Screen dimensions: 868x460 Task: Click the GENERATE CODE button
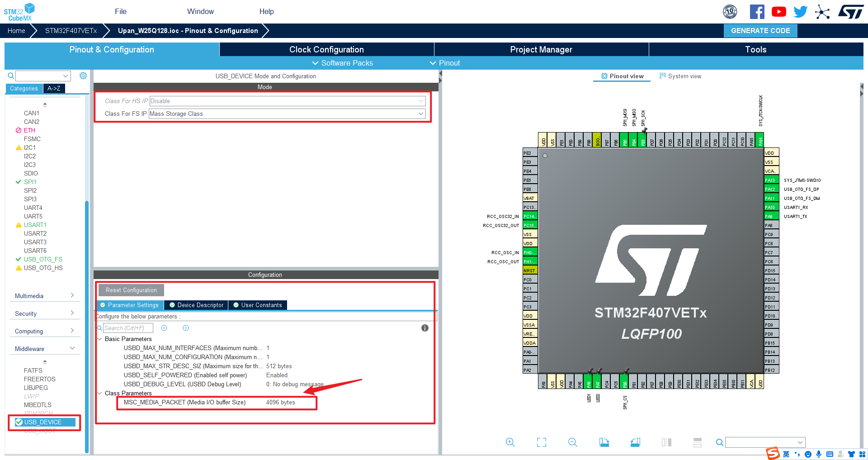point(760,30)
